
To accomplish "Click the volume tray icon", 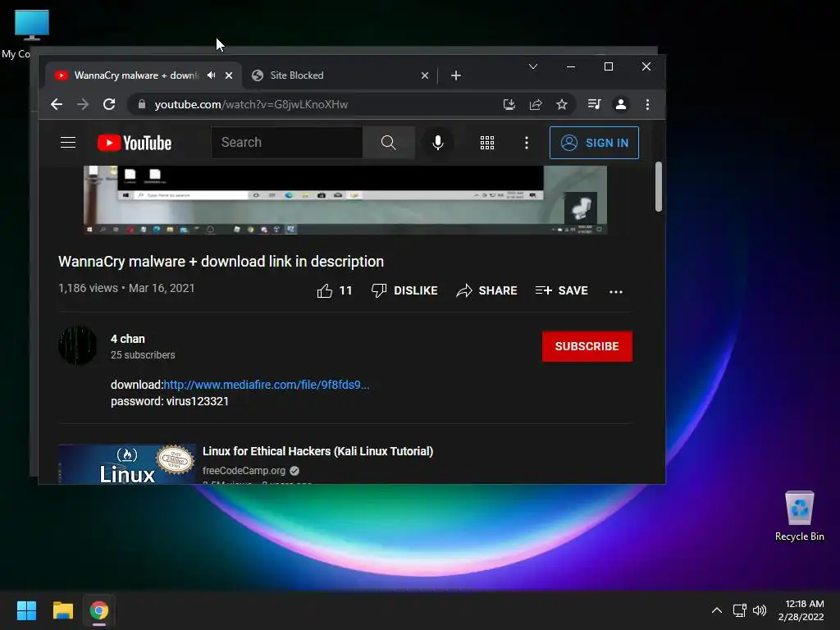I will [760, 610].
